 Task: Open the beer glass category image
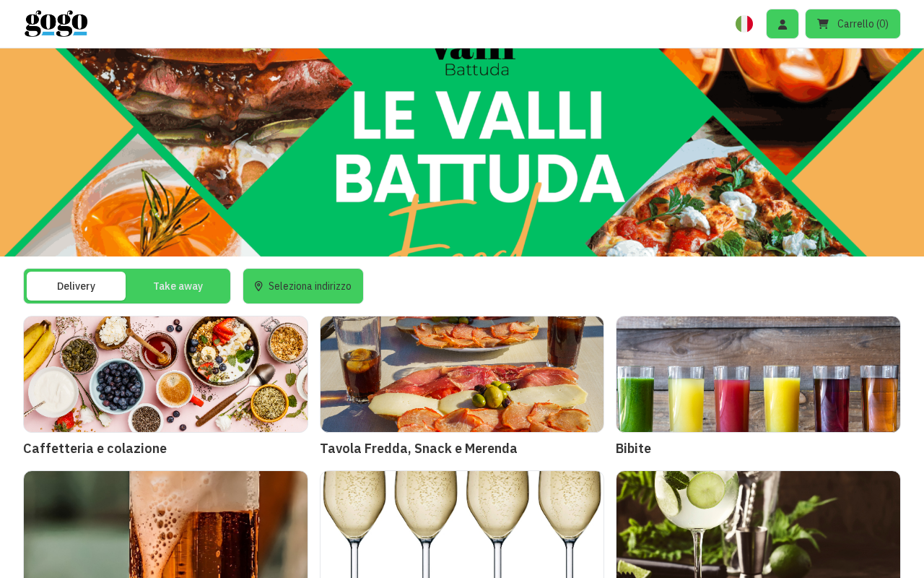tap(165, 525)
